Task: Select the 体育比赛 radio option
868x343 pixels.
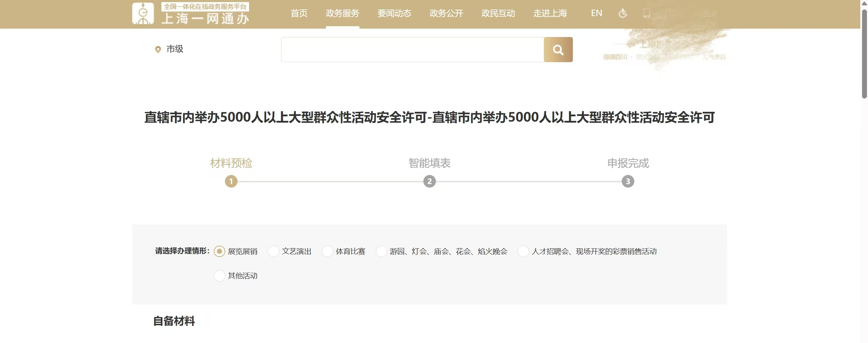Action: point(327,251)
